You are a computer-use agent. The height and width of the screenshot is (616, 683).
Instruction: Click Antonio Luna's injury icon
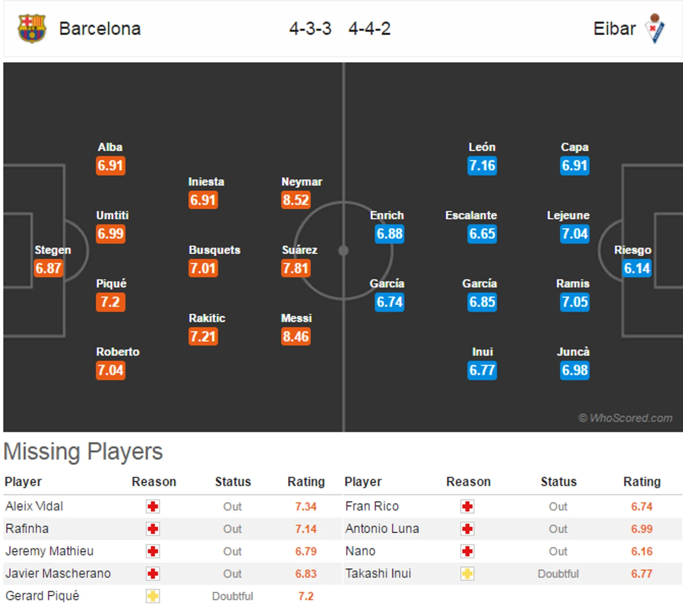pyautogui.click(x=467, y=529)
